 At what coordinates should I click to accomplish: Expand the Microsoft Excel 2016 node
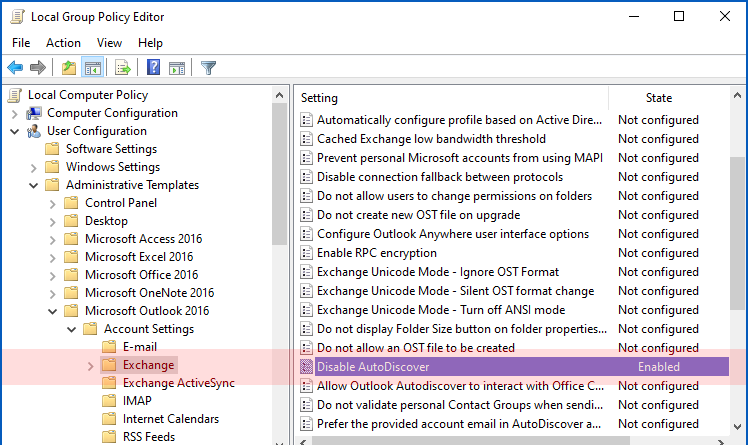(52, 258)
